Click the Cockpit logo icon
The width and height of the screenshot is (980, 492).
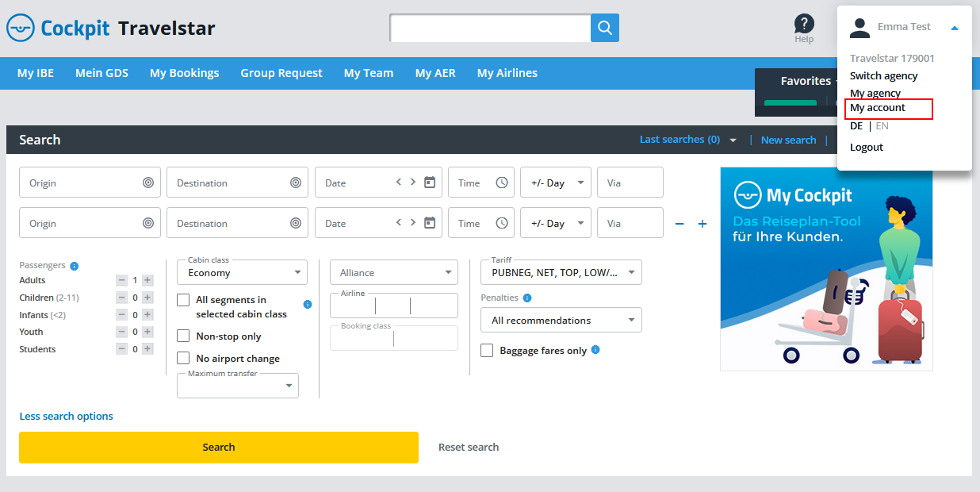pyautogui.click(x=20, y=29)
